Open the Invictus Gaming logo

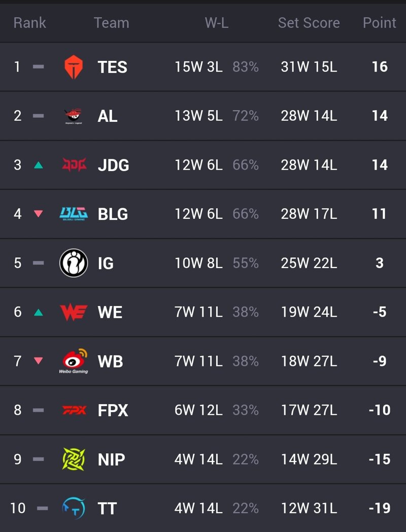(x=74, y=263)
